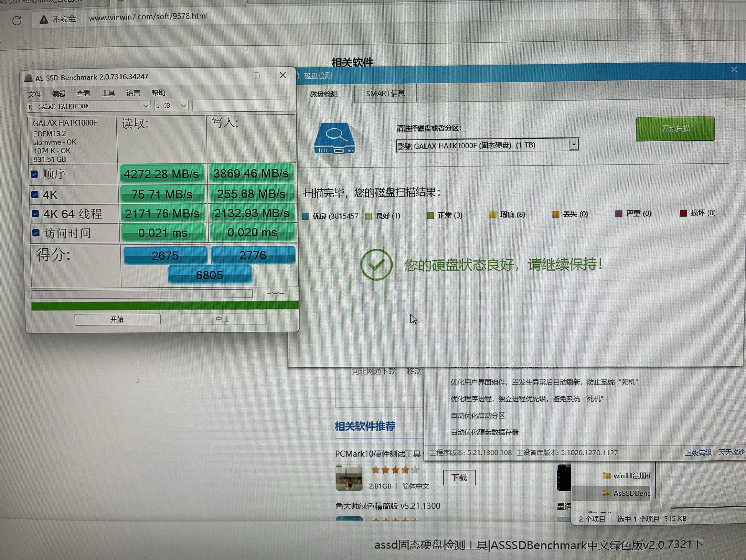Open the 1 GB test size dropdown
The image size is (746, 560).
coord(183,106)
